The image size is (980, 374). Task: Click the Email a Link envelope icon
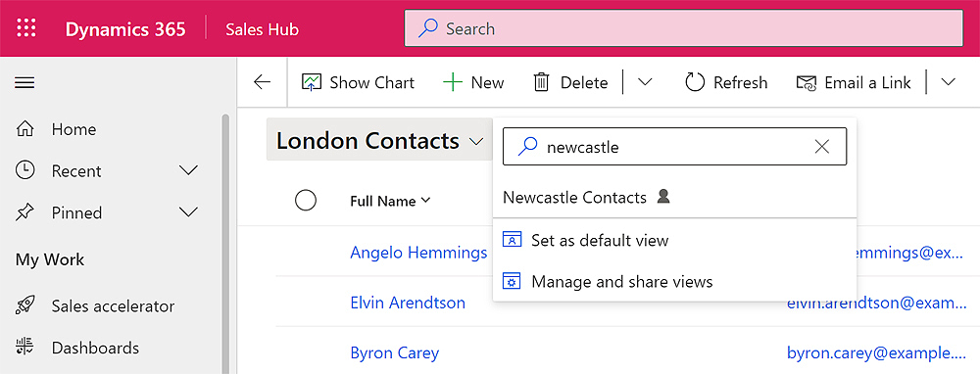click(x=807, y=82)
